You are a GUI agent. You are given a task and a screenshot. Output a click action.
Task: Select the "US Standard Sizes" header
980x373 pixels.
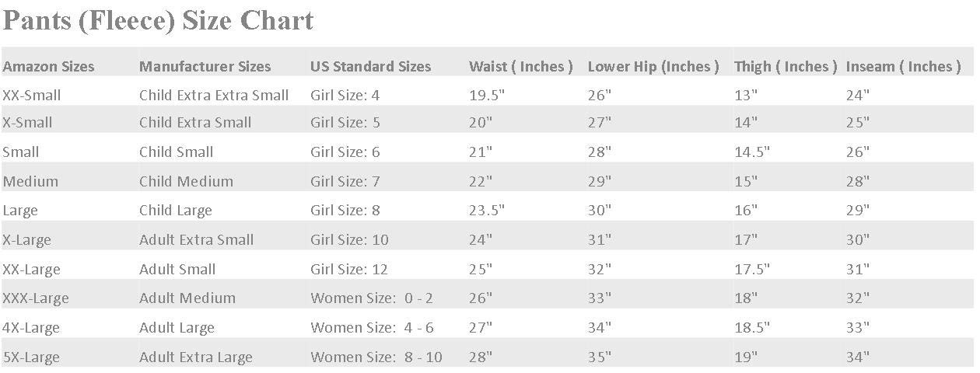point(370,67)
